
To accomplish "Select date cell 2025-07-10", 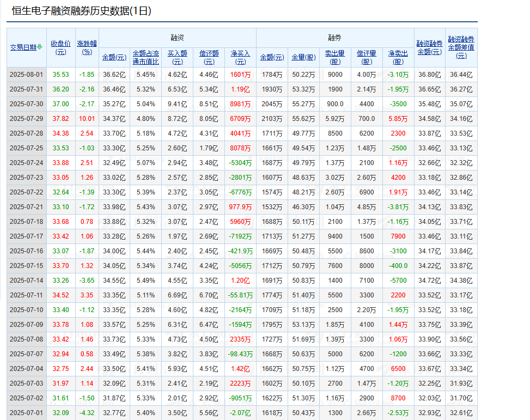I will tap(27, 310).
